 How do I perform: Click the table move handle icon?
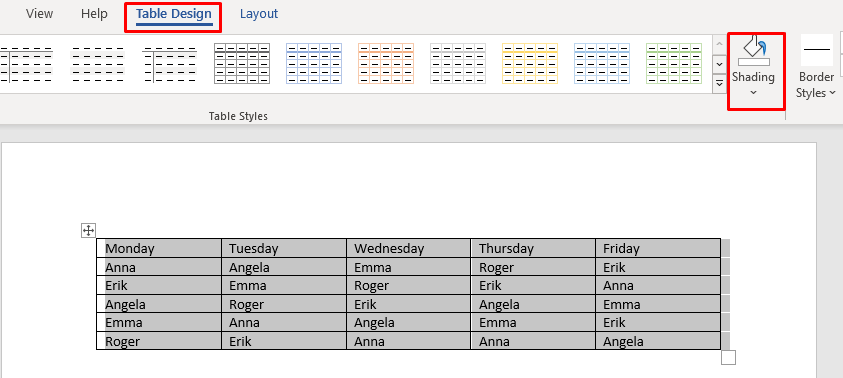tap(88, 231)
